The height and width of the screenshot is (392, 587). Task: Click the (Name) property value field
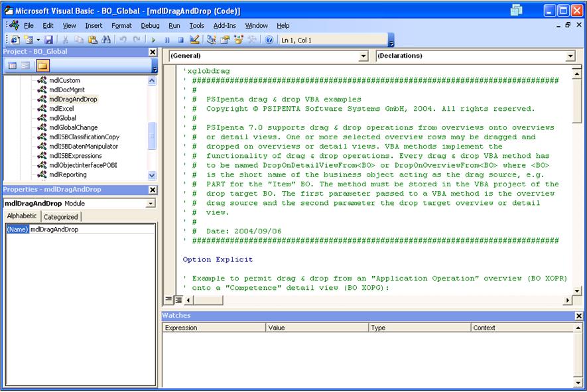[92, 229]
